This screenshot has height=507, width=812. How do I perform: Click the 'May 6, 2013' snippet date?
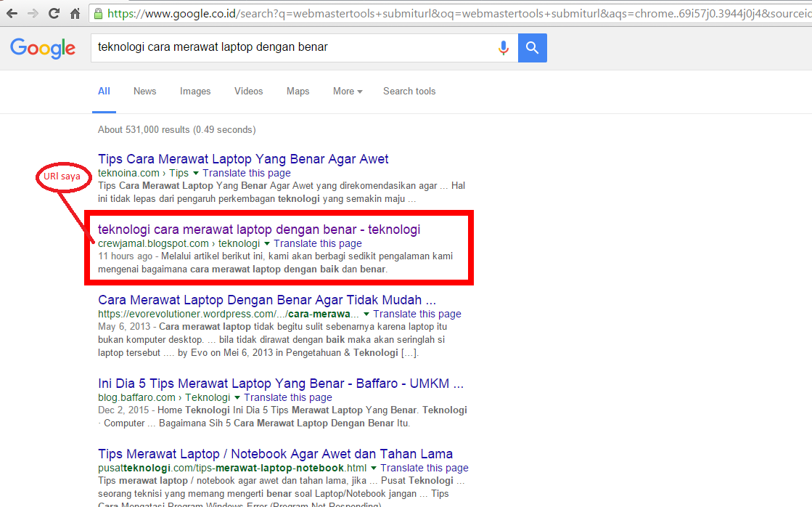tap(124, 327)
